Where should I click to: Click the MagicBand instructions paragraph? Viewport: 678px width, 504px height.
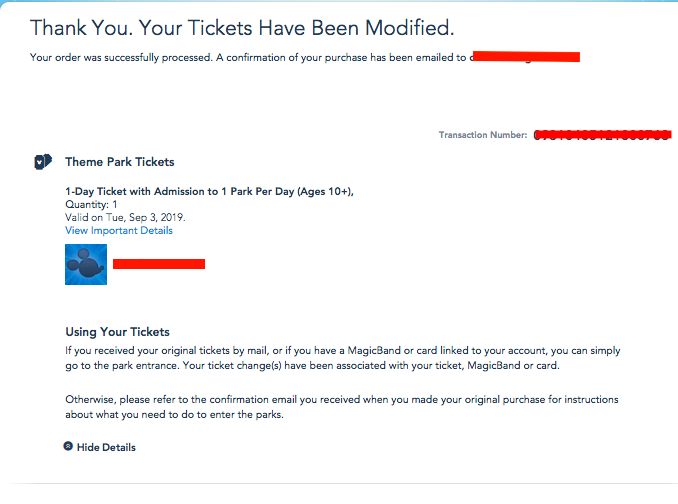coord(343,358)
